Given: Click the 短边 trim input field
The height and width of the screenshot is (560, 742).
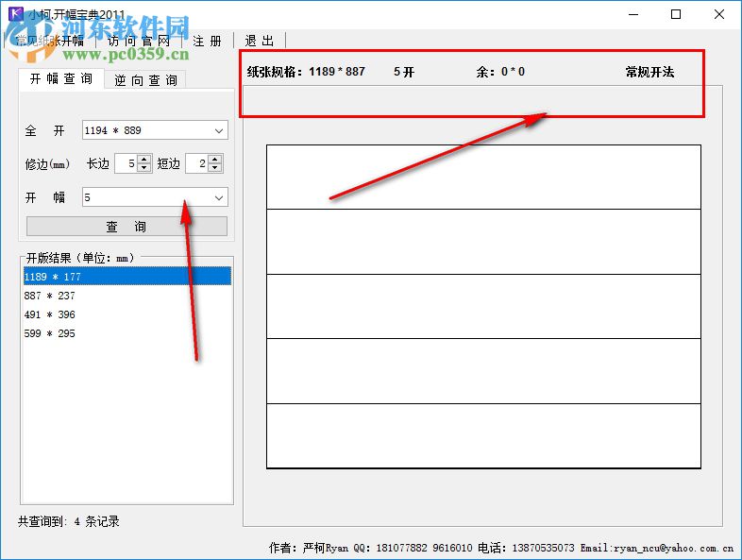Looking at the screenshot, I should [197, 163].
